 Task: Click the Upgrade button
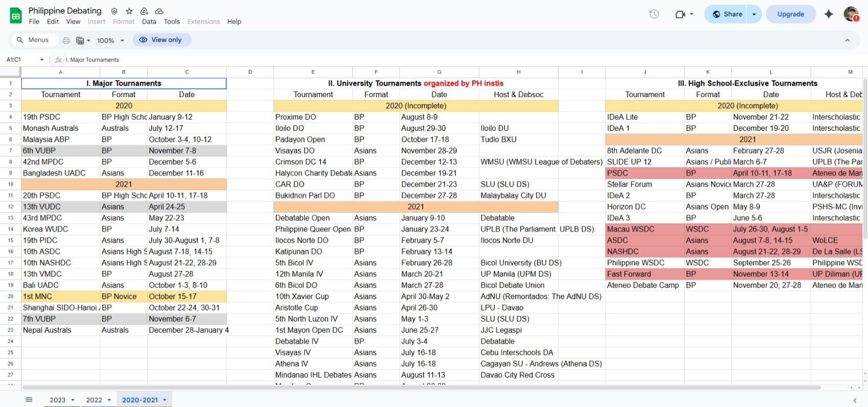(790, 14)
